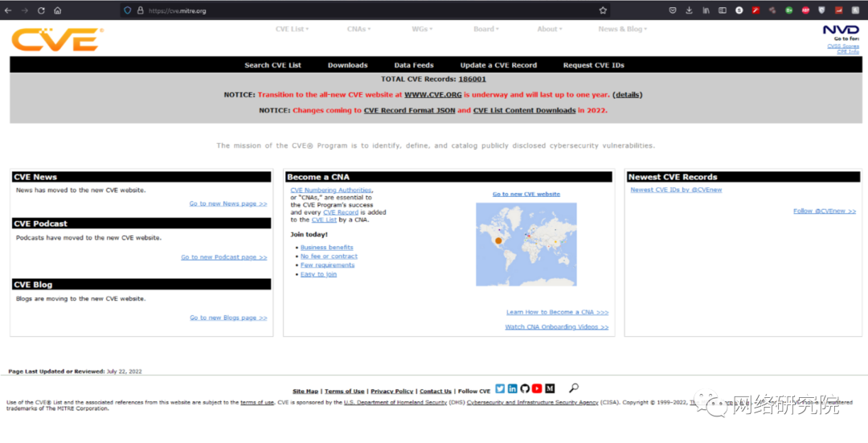
Task: Click Go to new CVE website link
Action: 526,195
